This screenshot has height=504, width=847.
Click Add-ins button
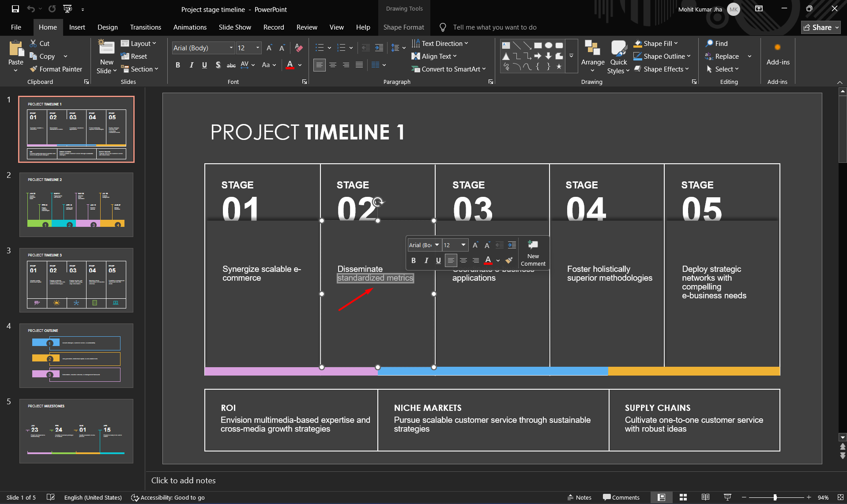pos(778,54)
